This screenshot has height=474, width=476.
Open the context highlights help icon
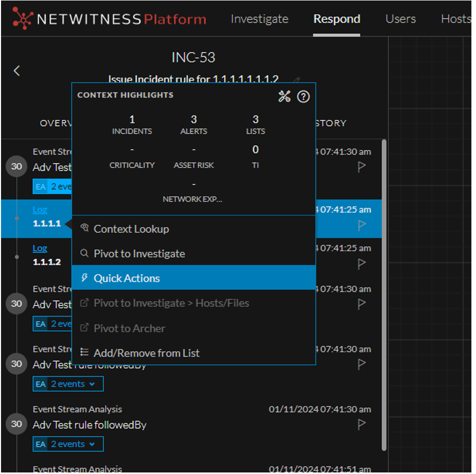coord(304,97)
